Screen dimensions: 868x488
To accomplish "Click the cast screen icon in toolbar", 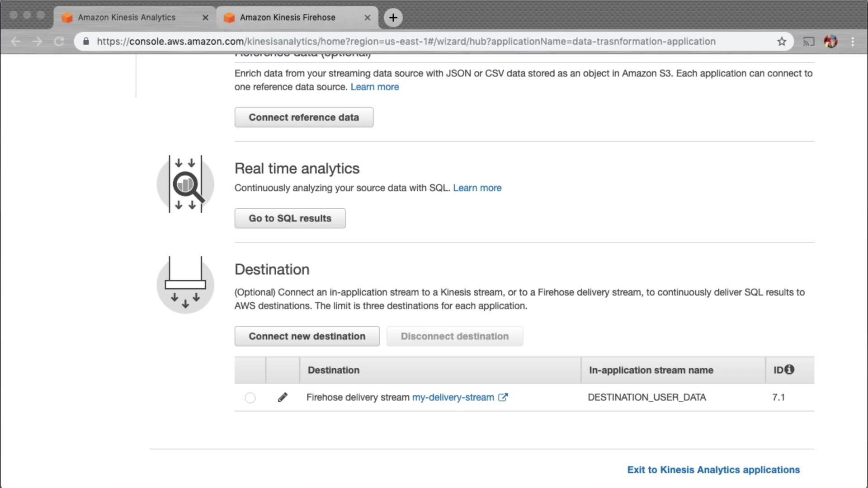I will click(808, 42).
